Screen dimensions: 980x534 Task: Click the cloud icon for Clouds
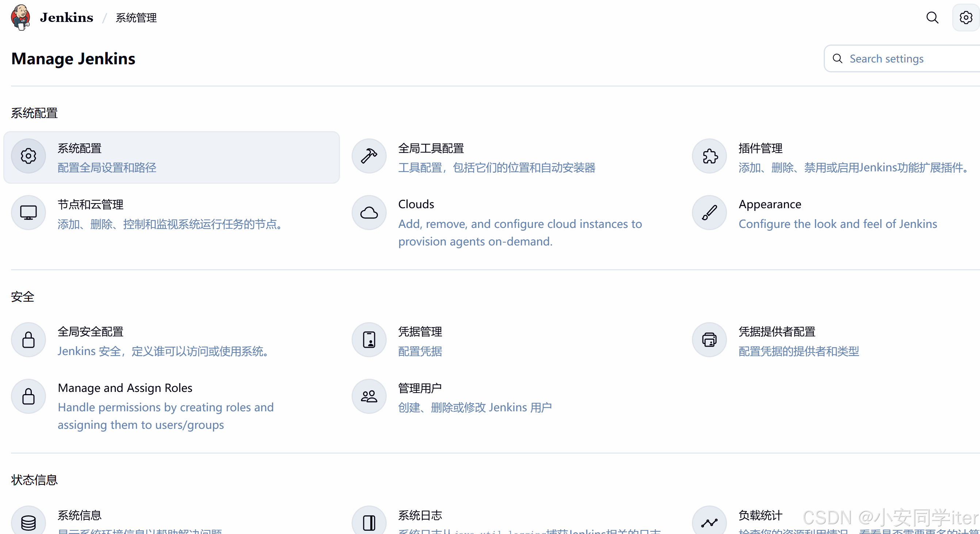[x=369, y=212]
